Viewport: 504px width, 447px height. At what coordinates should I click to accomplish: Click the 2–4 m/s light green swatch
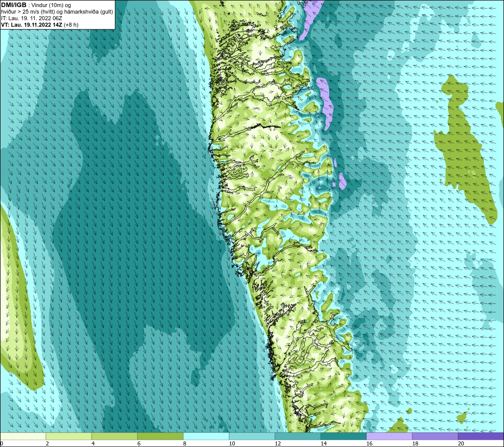click(69, 436)
